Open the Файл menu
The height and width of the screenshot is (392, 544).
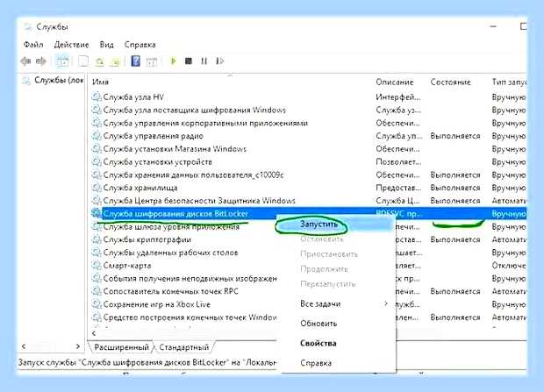click(x=33, y=45)
